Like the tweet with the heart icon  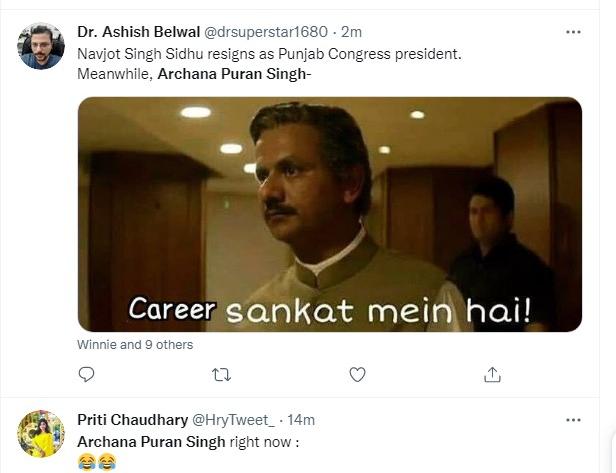tap(357, 374)
